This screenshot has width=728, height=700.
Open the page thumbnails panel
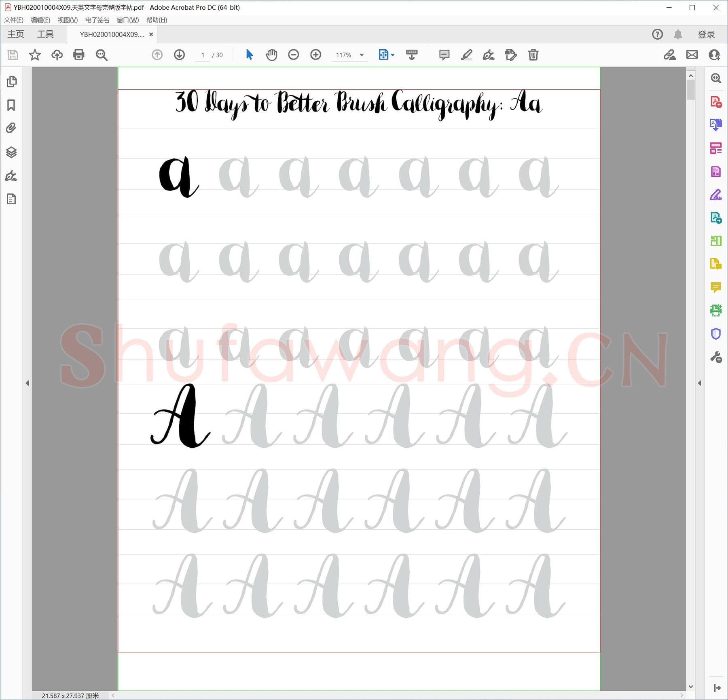pyautogui.click(x=12, y=81)
